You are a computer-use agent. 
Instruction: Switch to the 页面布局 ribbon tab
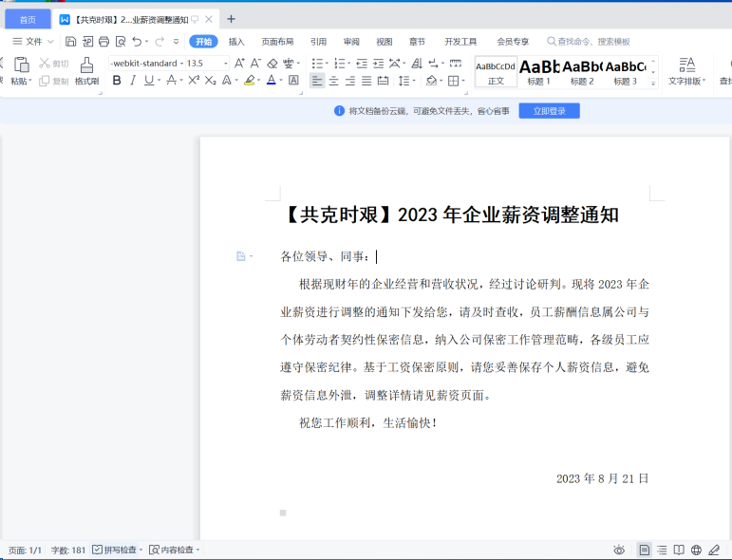(x=277, y=42)
